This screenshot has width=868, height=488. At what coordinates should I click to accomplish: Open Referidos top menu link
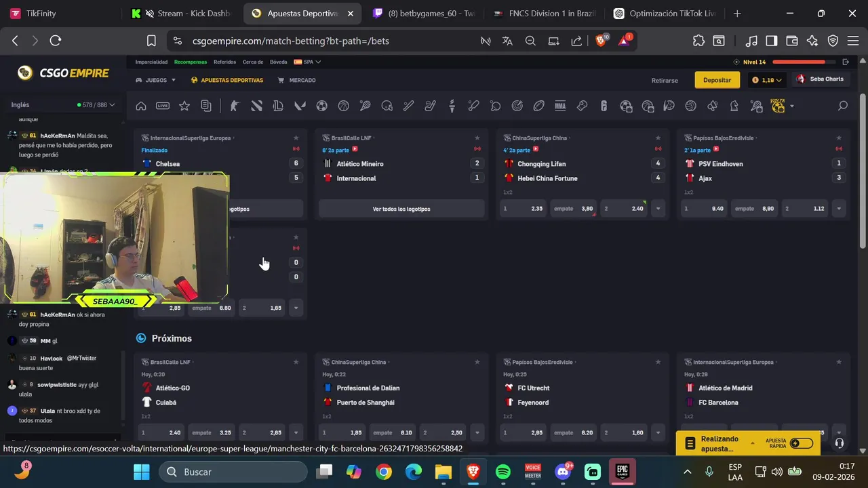tap(224, 62)
